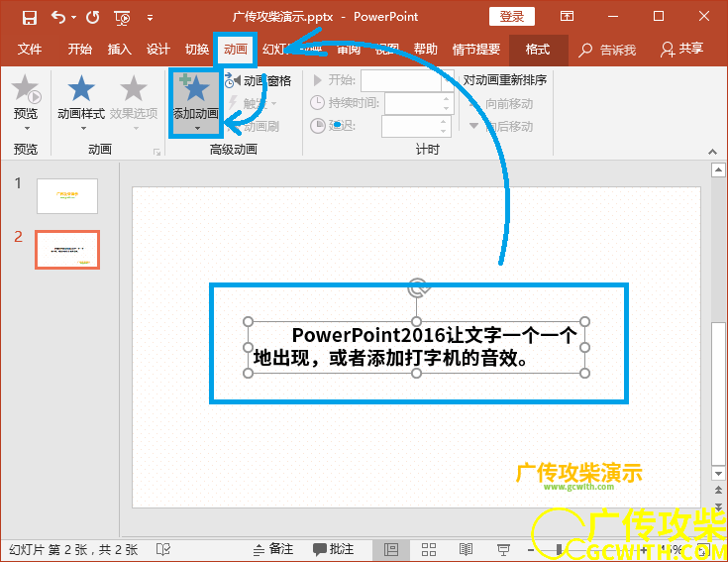Open the 格式 contextual tab
This screenshot has width=728, height=562.
[538, 50]
